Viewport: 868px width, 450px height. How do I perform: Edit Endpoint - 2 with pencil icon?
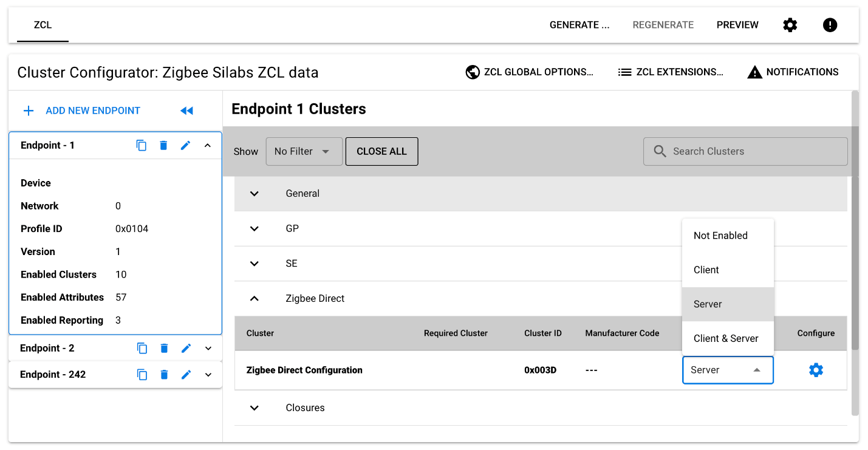click(186, 348)
